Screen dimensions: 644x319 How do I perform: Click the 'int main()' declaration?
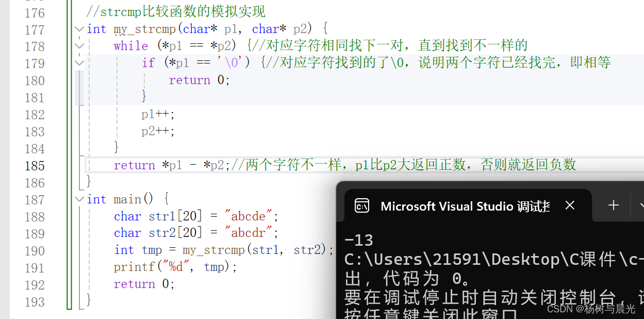pos(120,199)
